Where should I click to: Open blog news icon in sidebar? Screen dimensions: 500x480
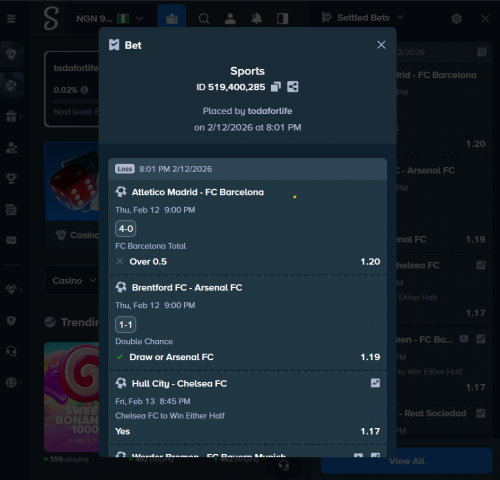12,210
